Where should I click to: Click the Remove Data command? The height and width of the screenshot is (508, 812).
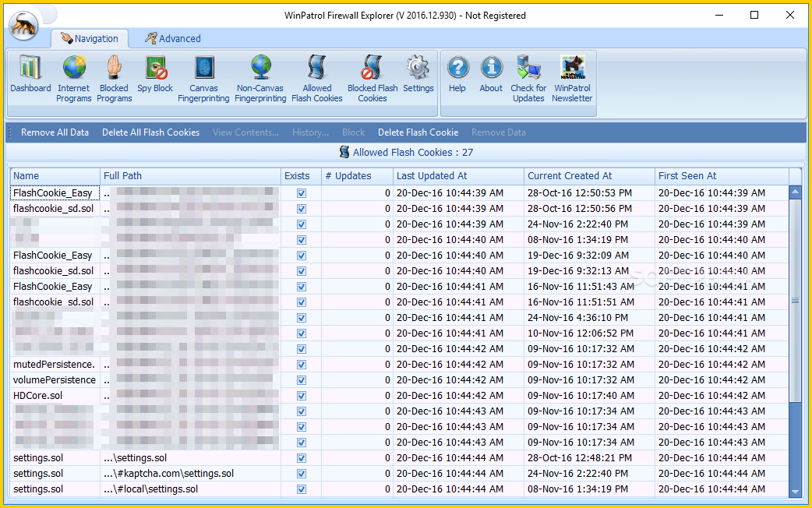[x=498, y=132]
